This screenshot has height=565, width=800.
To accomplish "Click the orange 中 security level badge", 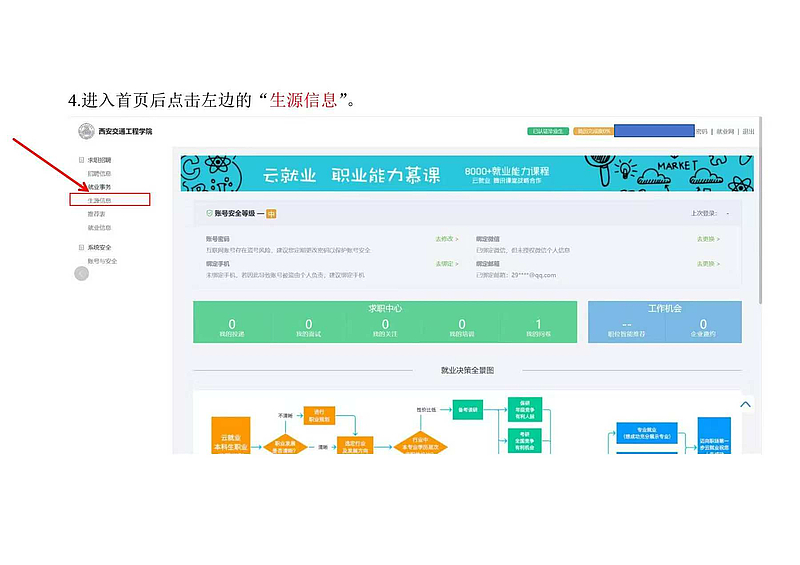I will (271, 213).
